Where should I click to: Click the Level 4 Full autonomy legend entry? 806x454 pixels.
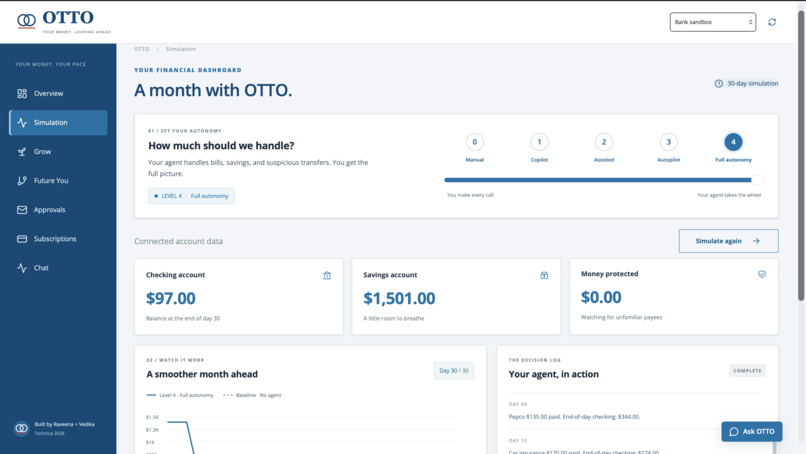[x=180, y=395]
